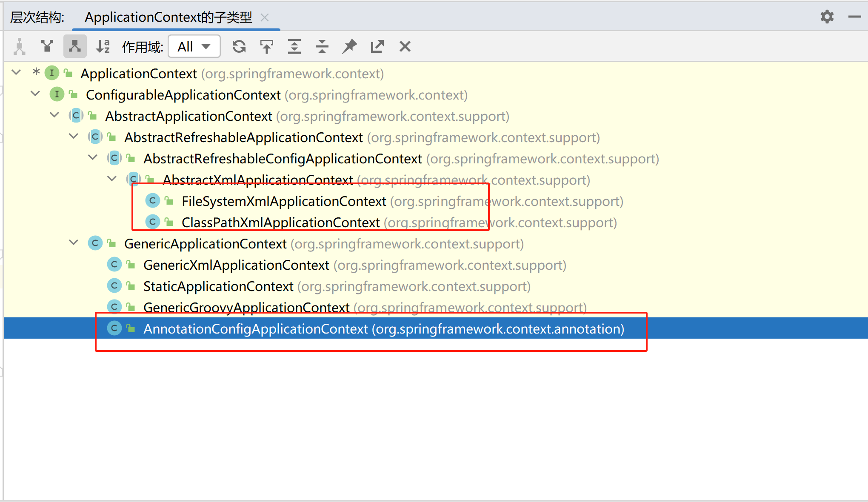868x502 pixels.
Task: Open hierarchy panel gear settings
Action: point(827,17)
